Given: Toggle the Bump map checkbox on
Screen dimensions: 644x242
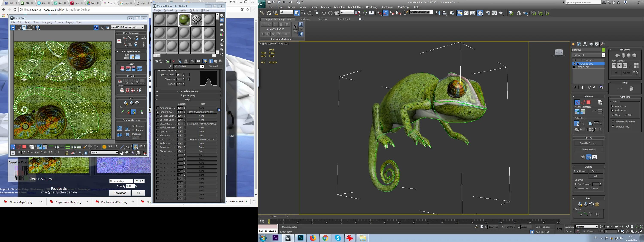Looking at the screenshot, I should [x=157, y=140].
